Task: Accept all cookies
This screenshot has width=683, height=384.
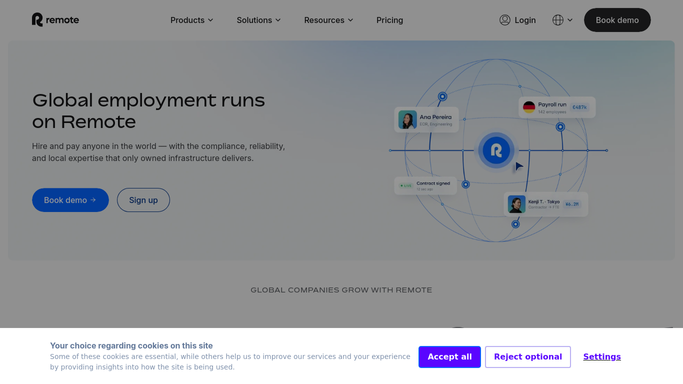Action: (450, 357)
